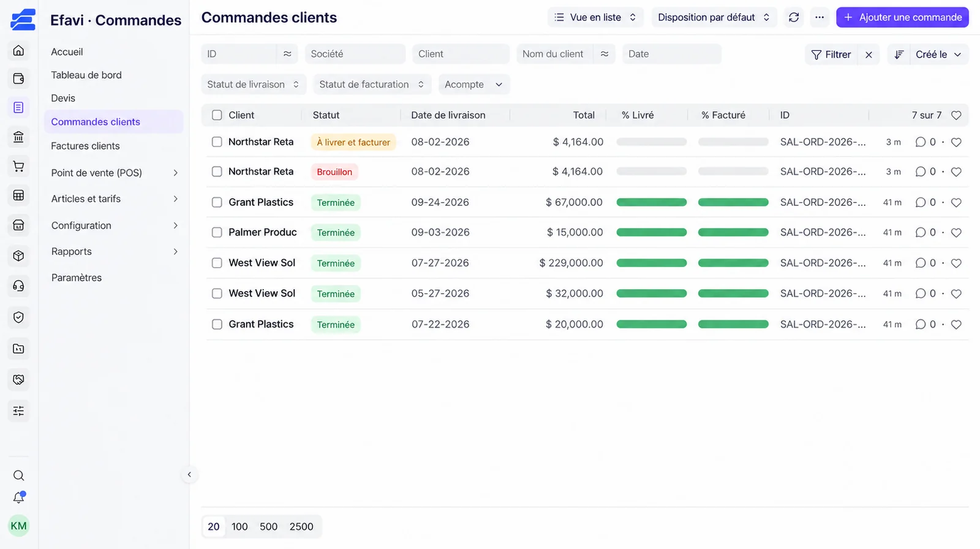This screenshot has height=549, width=980.
Task: Click % Facturé bar of Brouillon order
Action: (x=733, y=172)
